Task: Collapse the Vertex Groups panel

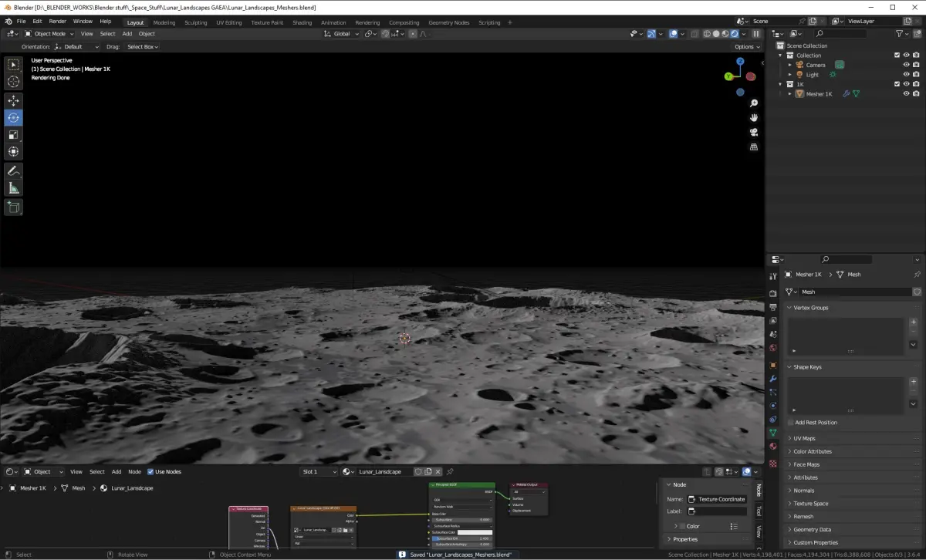Action: pyautogui.click(x=810, y=308)
